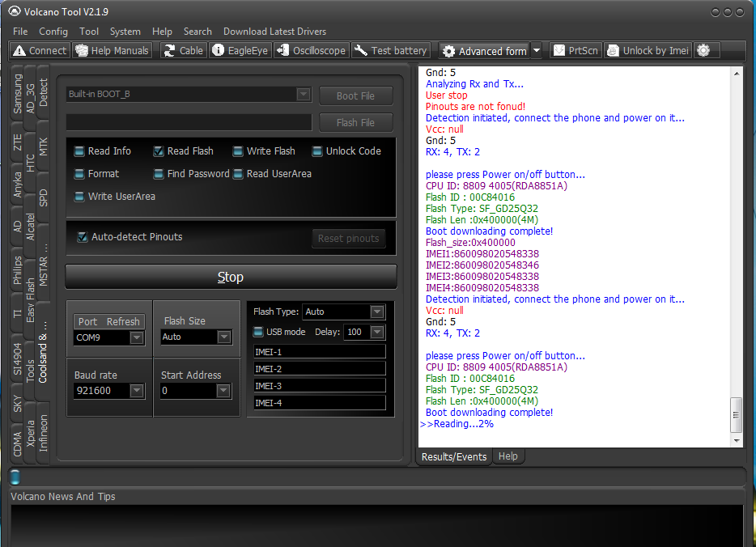Toggle Auto-detect Pinouts checkbox
Viewport: 756px width, 547px height.
pos(83,237)
